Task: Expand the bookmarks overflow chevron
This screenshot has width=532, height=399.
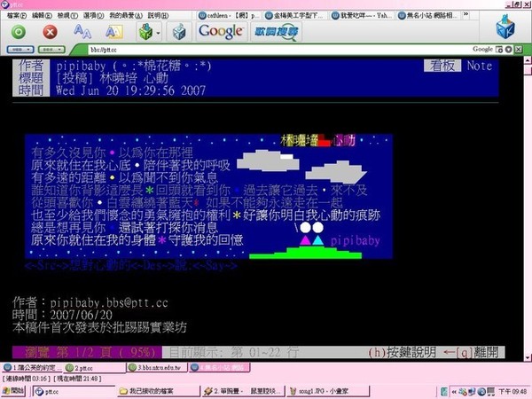Action: (465, 14)
